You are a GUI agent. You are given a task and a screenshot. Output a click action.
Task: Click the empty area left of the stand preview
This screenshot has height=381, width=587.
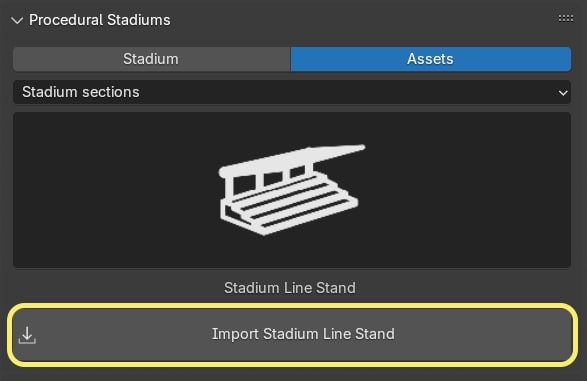pos(112,190)
